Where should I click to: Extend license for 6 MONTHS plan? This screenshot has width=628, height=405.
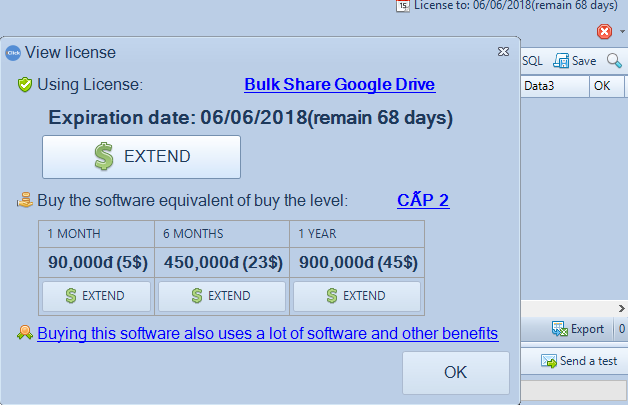(222, 296)
